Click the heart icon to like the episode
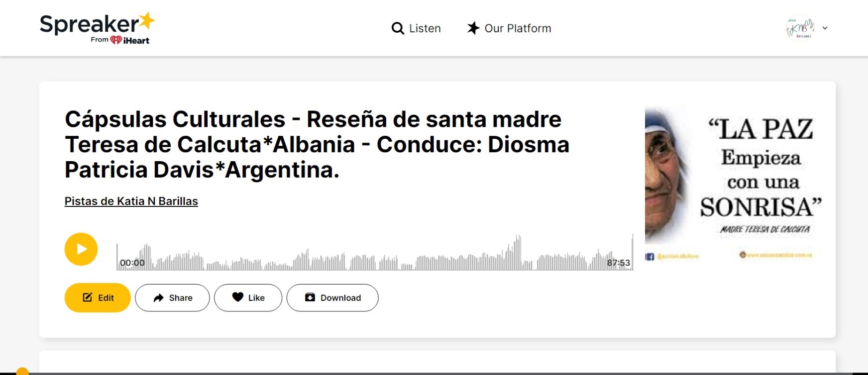 point(238,297)
